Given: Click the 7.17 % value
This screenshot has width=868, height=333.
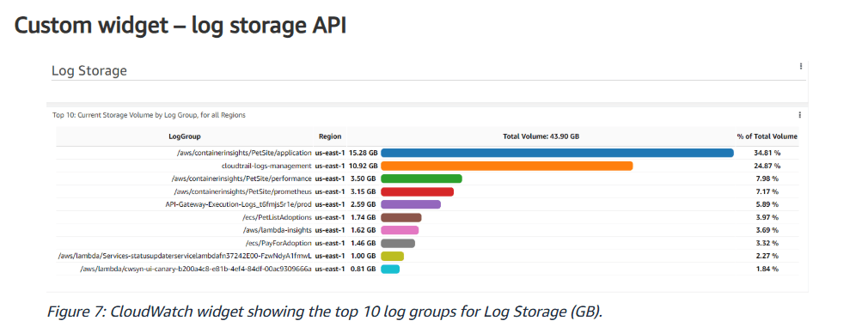Looking at the screenshot, I should 767,191.
